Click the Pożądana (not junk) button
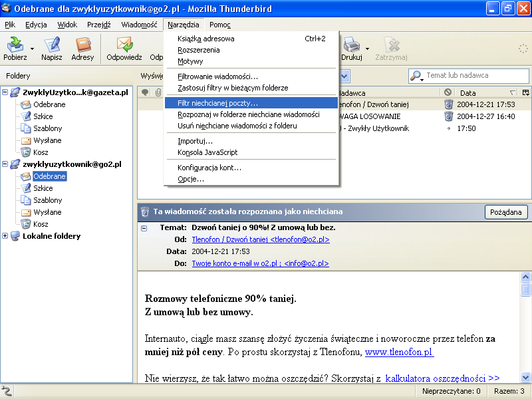This screenshot has width=532, height=399. tap(505, 212)
